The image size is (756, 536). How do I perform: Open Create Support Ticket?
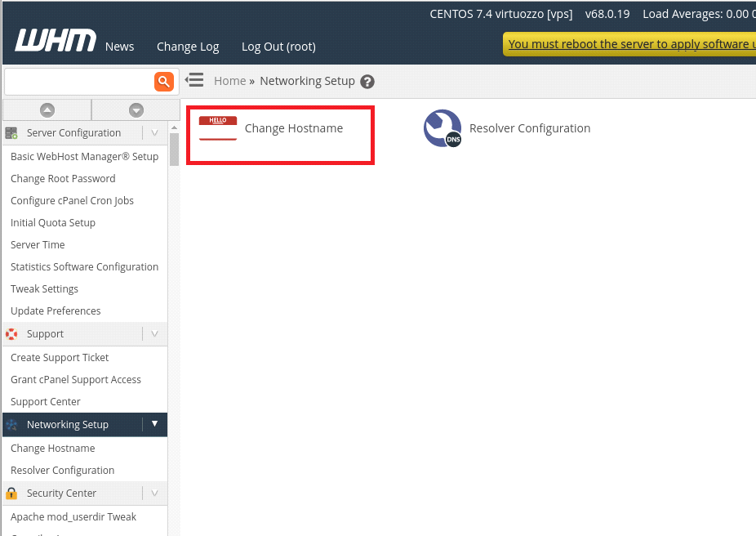coord(60,358)
